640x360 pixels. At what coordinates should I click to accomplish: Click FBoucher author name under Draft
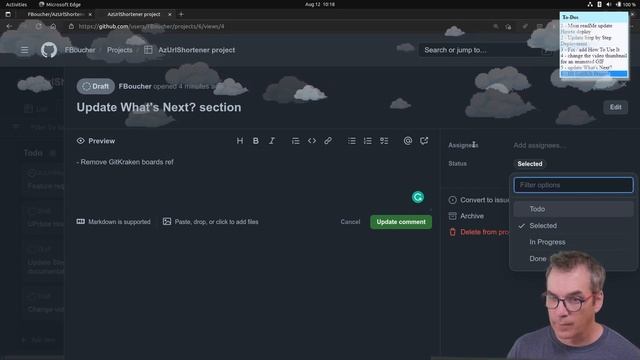coord(135,87)
